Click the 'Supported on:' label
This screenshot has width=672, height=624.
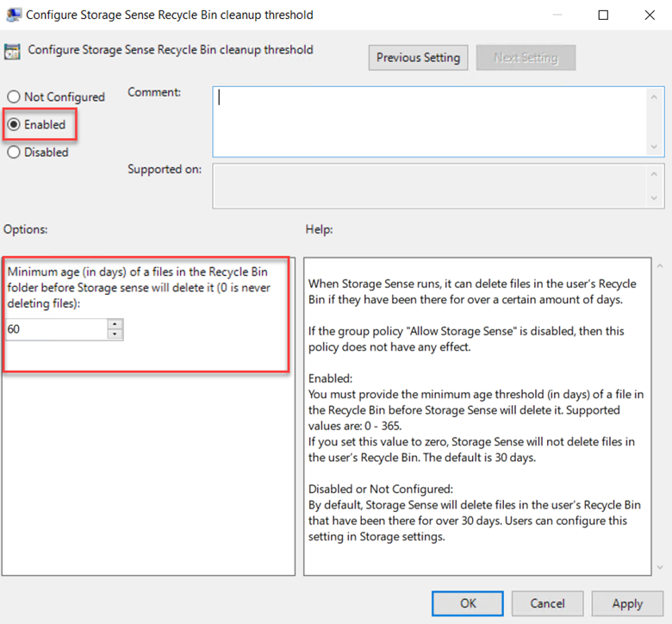(x=165, y=170)
